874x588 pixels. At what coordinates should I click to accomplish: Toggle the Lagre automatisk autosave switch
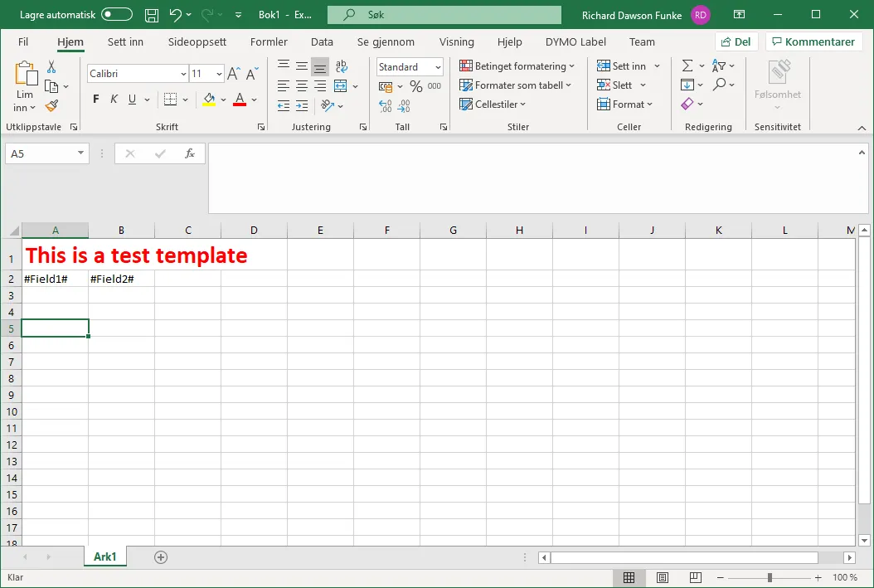[x=117, y=14]
